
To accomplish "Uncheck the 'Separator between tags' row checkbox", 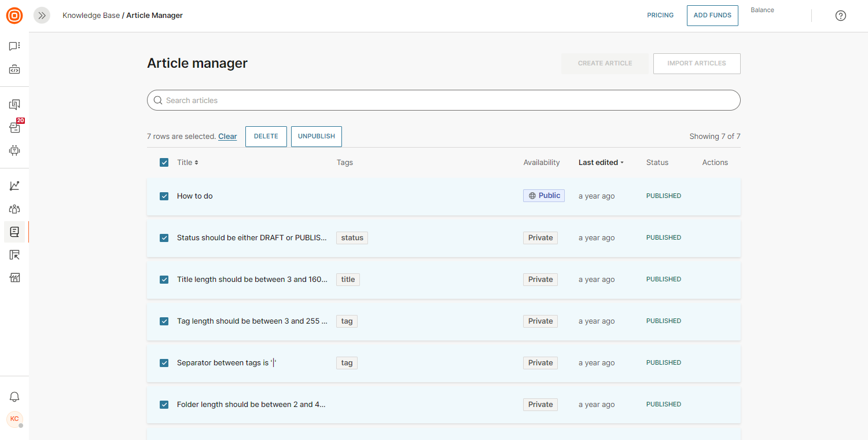I will (164, 363).
